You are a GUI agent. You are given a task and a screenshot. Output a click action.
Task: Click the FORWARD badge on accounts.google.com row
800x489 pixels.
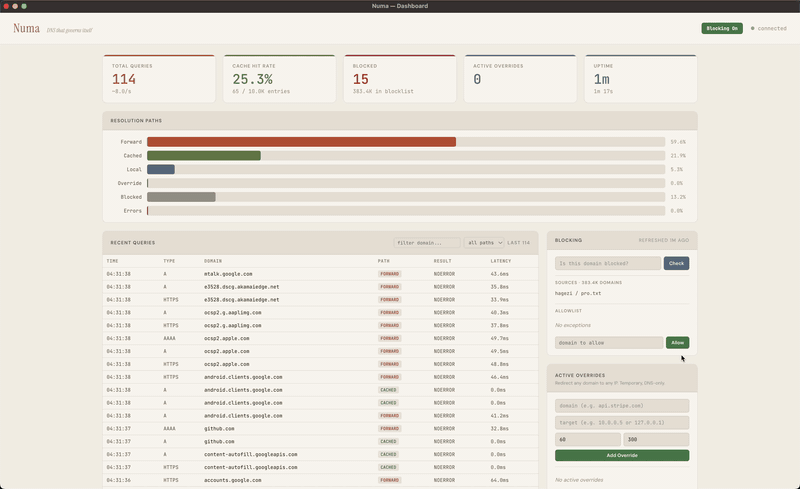[x=389, y=480]
